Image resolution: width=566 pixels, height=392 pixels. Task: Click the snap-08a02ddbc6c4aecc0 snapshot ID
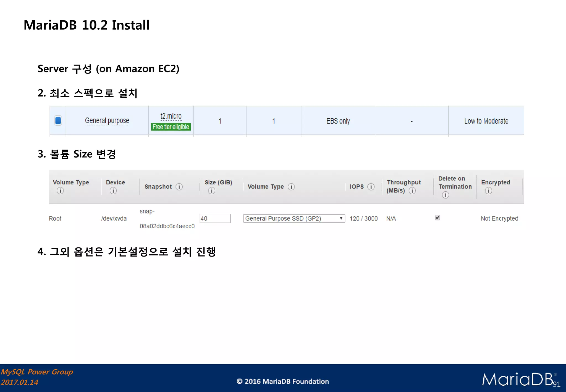pos(167,219)
